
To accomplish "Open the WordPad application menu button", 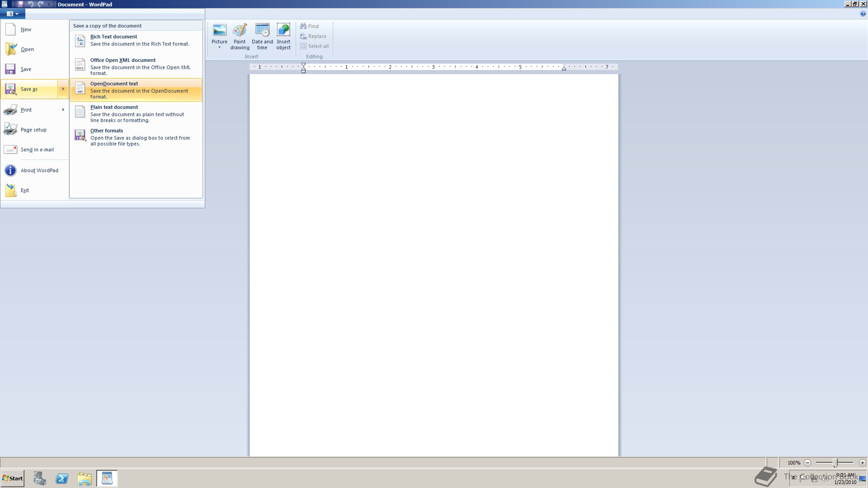I will (x=13, y=14).
